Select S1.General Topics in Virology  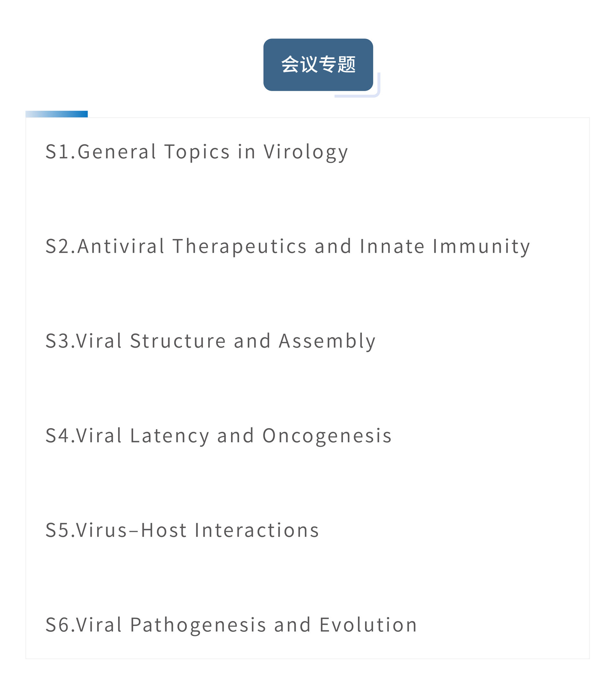click(197, 152)
